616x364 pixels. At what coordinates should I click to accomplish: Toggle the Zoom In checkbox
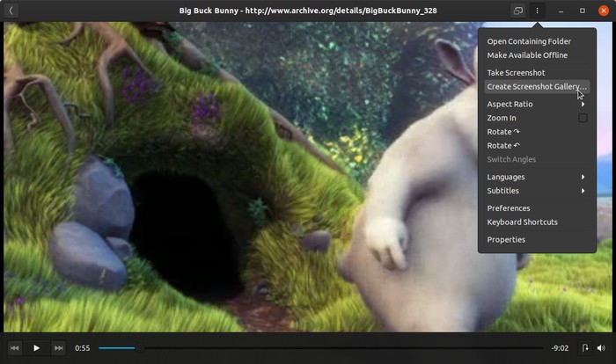click(x=583, y=118)
